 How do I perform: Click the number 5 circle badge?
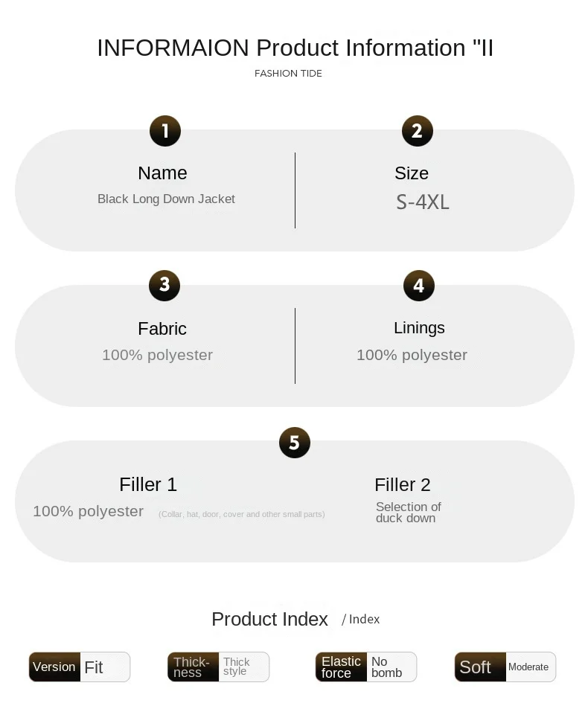(x=294, y=443)
